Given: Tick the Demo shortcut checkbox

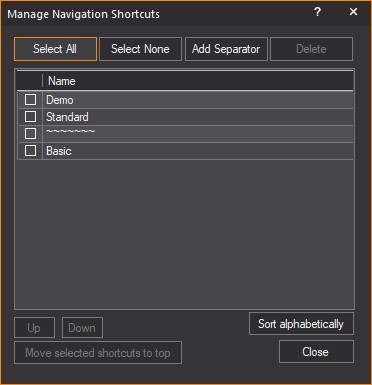Looking at the screenshot, I should pos(30,100).
